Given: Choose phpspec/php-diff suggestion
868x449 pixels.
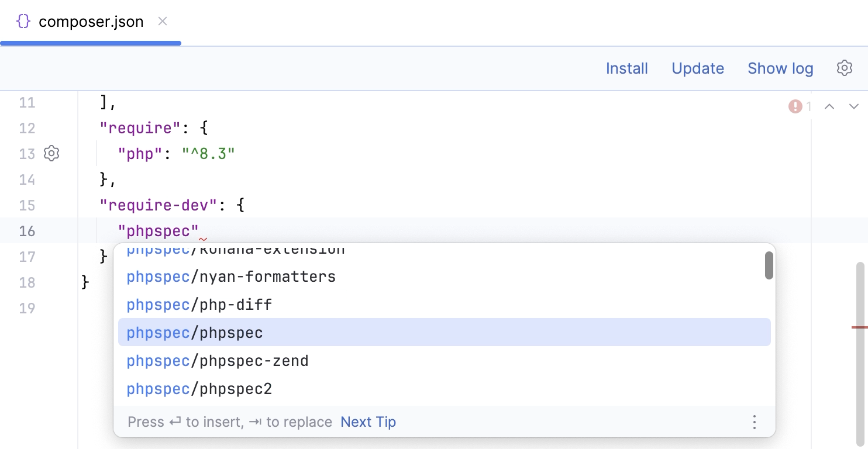Looking at the screenshot, I should click(x=199, y=304).
